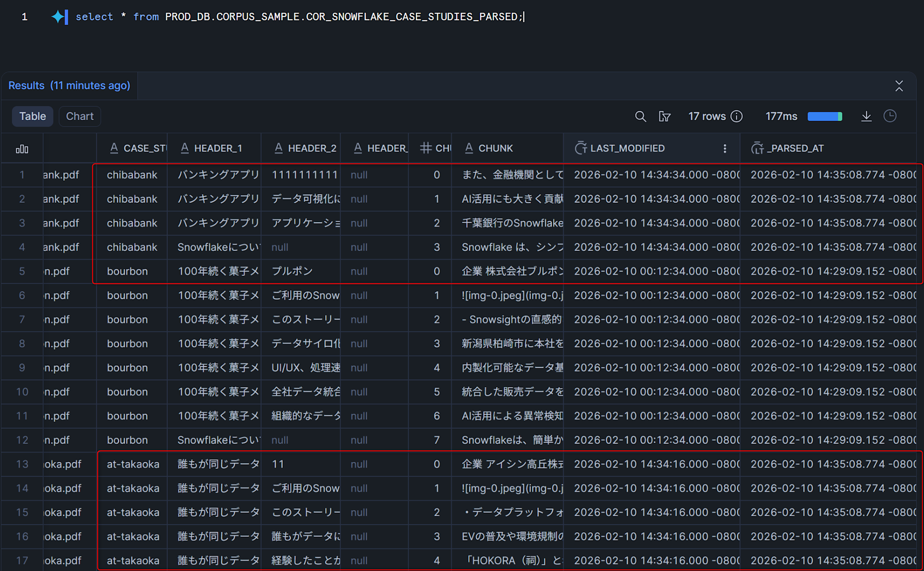Click the "A" text-type icon on CHUNK column
Image resolution: width=924 pixels, height=571 pixels.
coord(468,148)
